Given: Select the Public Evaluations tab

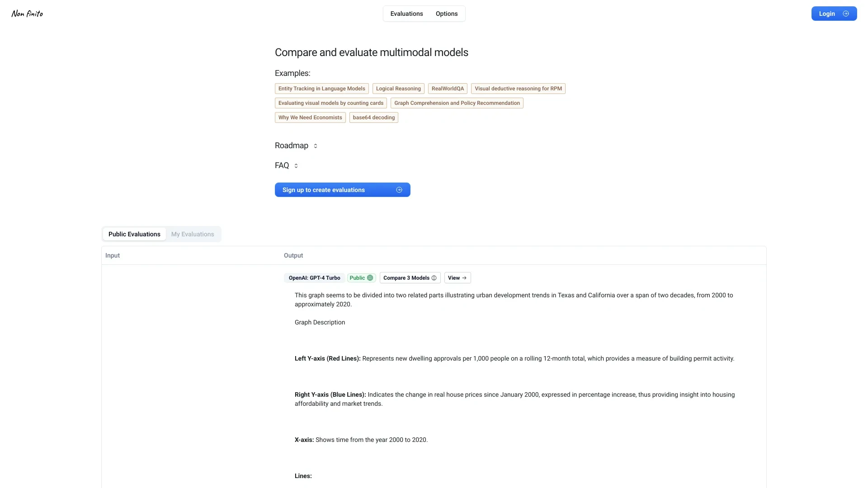Looking at the screenshot, I should [134, 234].
